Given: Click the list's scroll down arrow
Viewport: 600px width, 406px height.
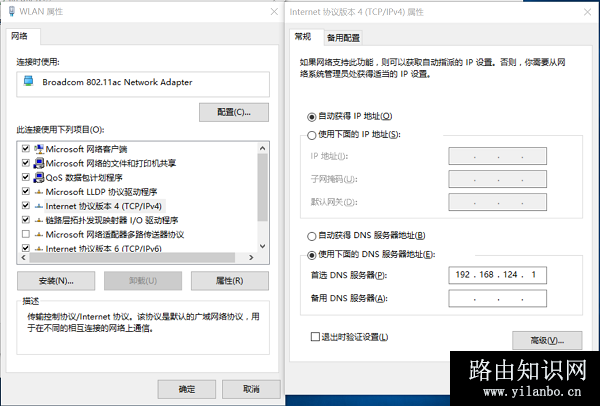Looking at the screenshot, I should click(x=262, y=246).
